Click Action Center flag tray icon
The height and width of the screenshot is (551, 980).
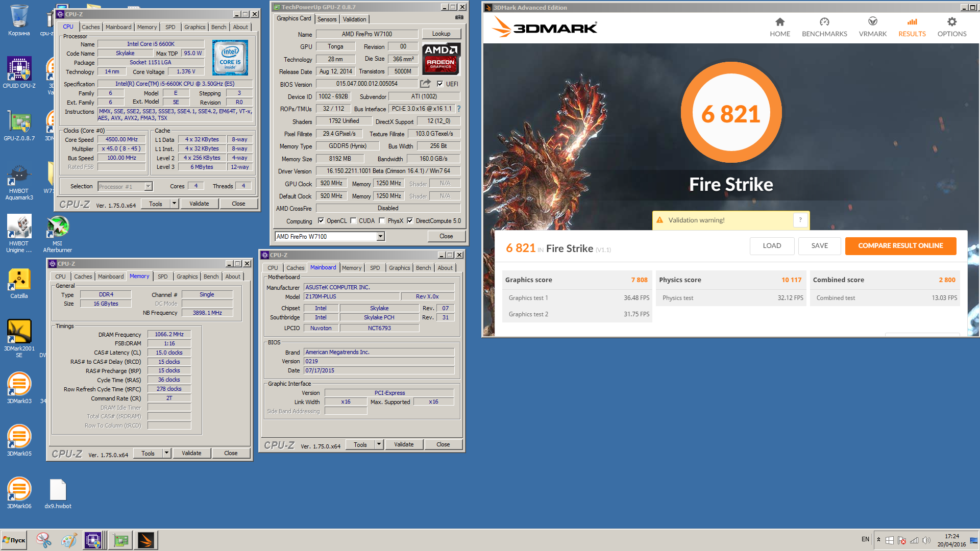tap(902, 540)
